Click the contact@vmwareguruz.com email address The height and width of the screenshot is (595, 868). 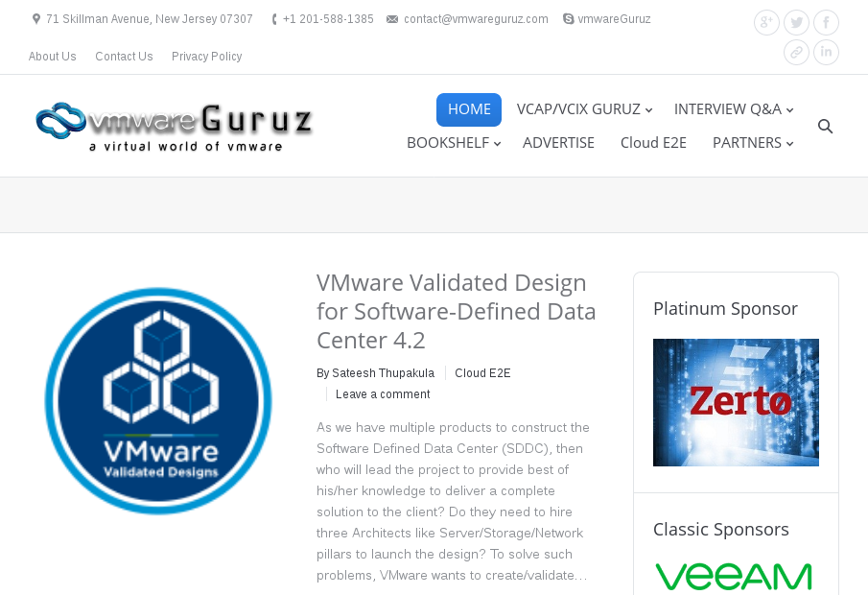476,19
